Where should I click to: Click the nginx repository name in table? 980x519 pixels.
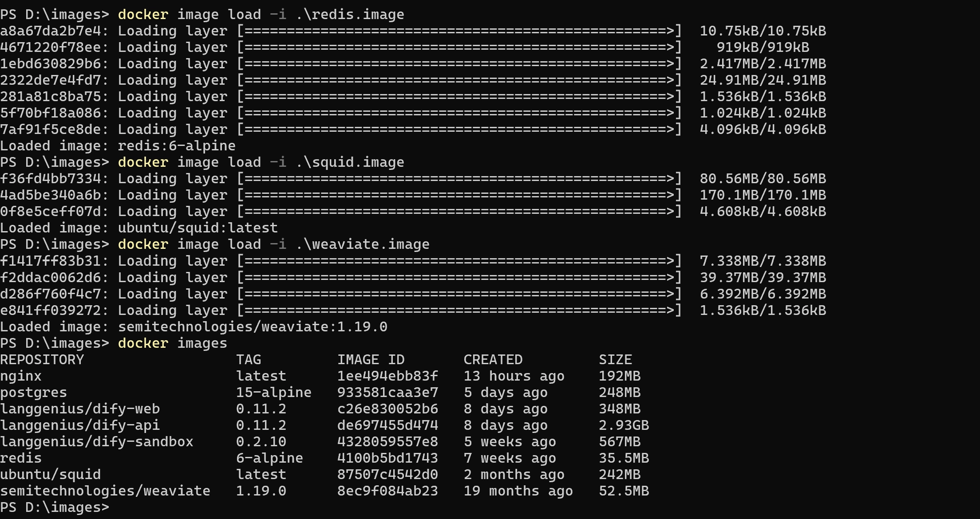21,376
